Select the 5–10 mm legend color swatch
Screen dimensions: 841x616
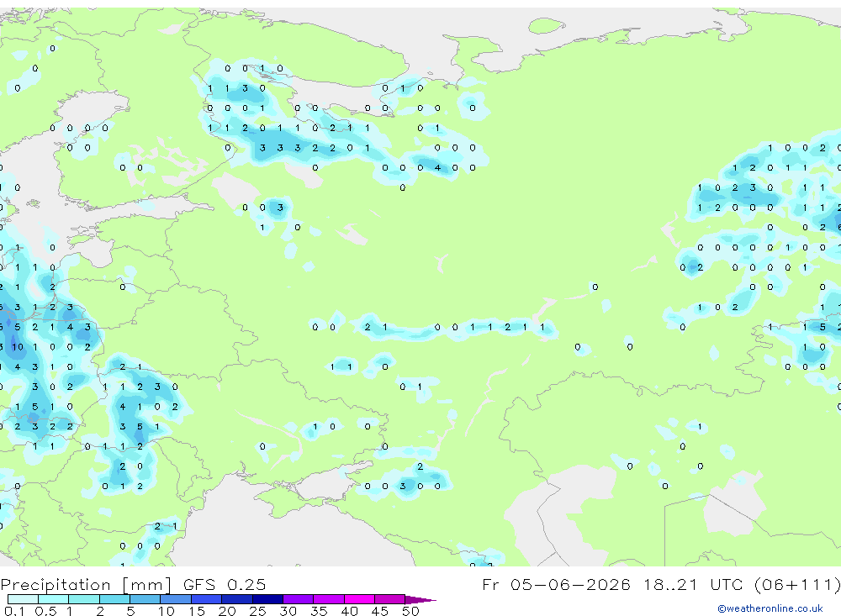(x=145, y=599)
